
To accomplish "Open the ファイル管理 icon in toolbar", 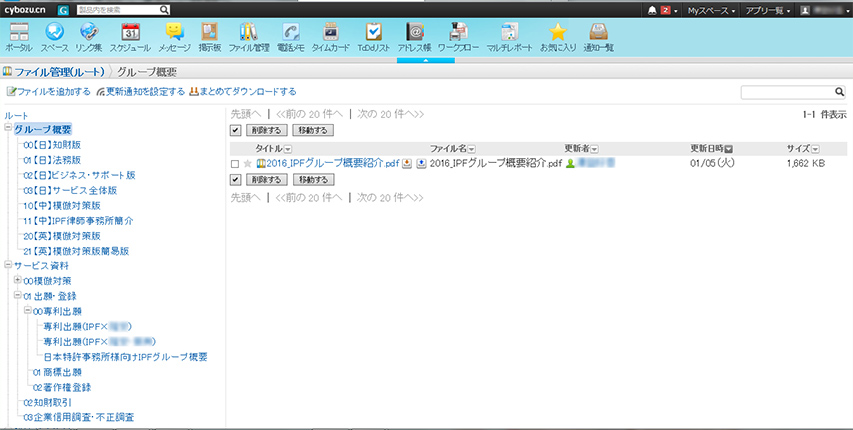I will point(249,32).
